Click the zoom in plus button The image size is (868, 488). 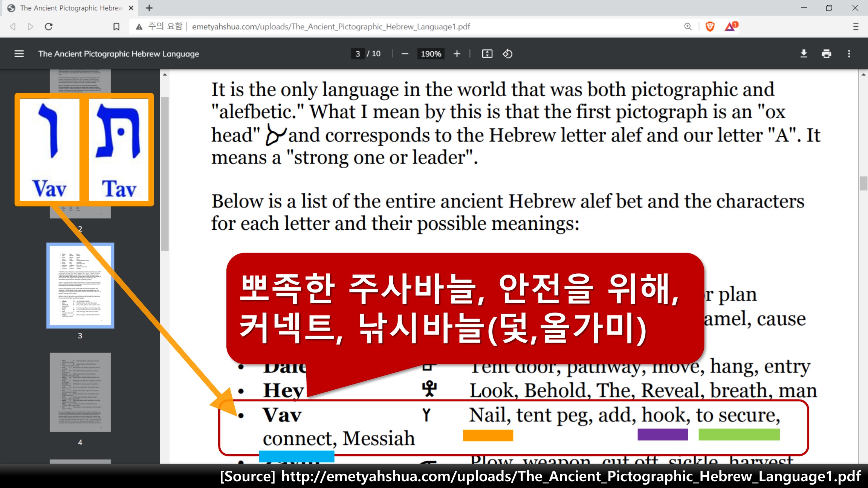[457, 54]
